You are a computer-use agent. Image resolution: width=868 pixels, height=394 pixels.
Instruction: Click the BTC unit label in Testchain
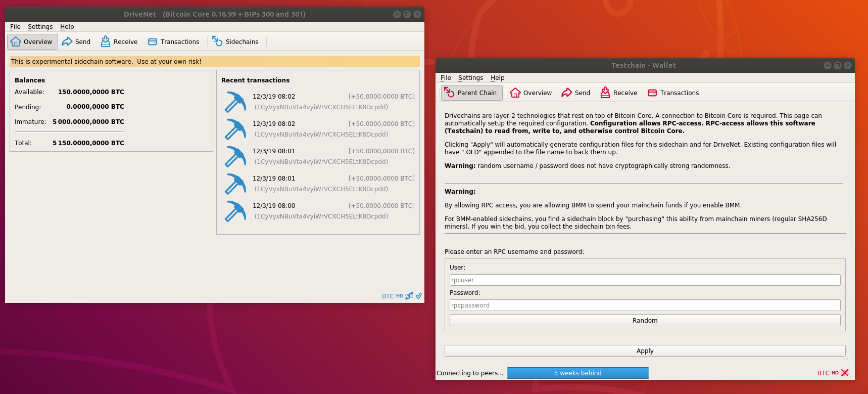point(823,373)
